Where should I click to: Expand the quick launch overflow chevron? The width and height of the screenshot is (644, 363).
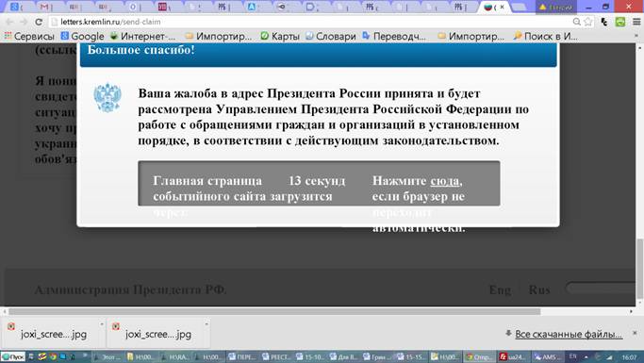pos(85,355)
